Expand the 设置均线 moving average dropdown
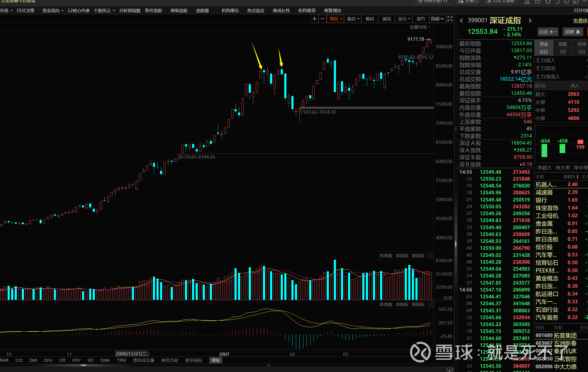The width and height of the screenshot is (588, 372). (420, 27)
